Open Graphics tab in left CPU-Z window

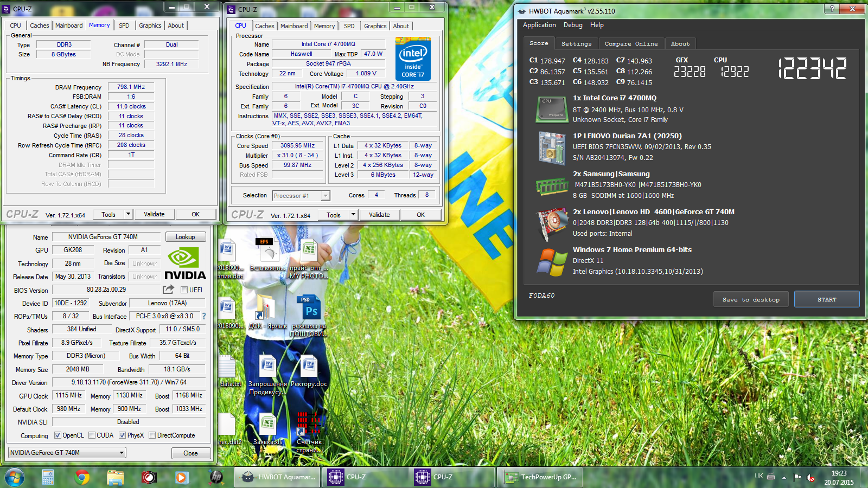(x=150, y=25)
